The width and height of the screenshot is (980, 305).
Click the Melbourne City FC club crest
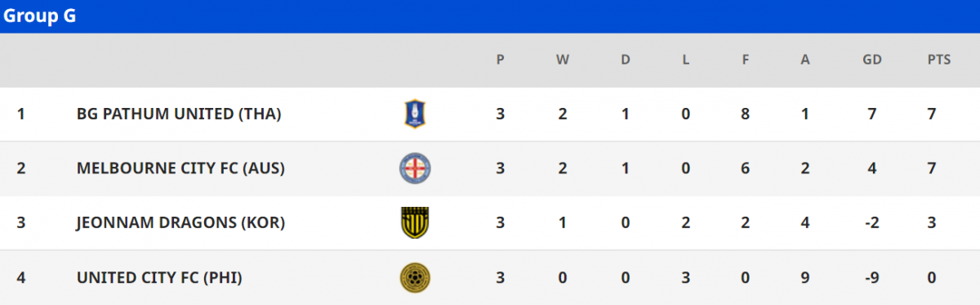point(415,168)
